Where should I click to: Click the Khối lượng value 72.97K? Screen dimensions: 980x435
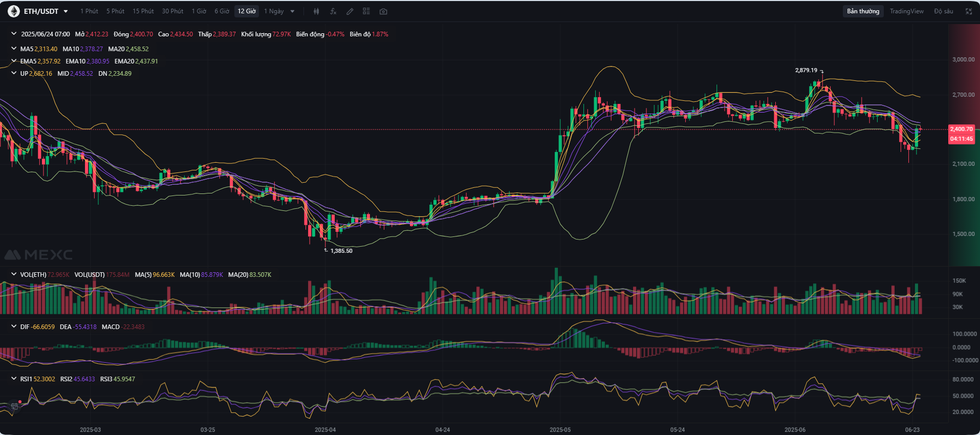[281, 34]
